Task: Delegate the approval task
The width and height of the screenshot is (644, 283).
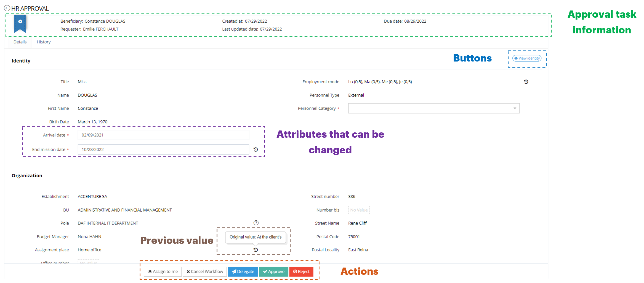Action: pyautogui.click(x=243, y=272)
